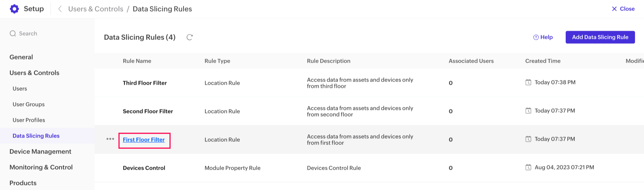The height and width of the screenshot is (190, 644).
Task: Click the calendar icon beside Today 07:38 PM
Action: [528, 82]
